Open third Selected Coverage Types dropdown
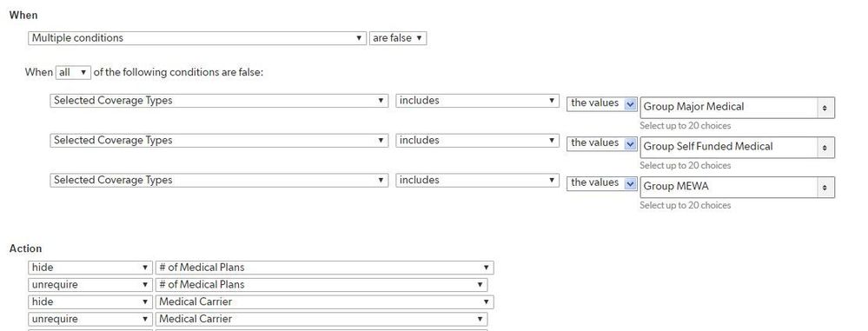 pyautogui.click(x=219, y=181)
